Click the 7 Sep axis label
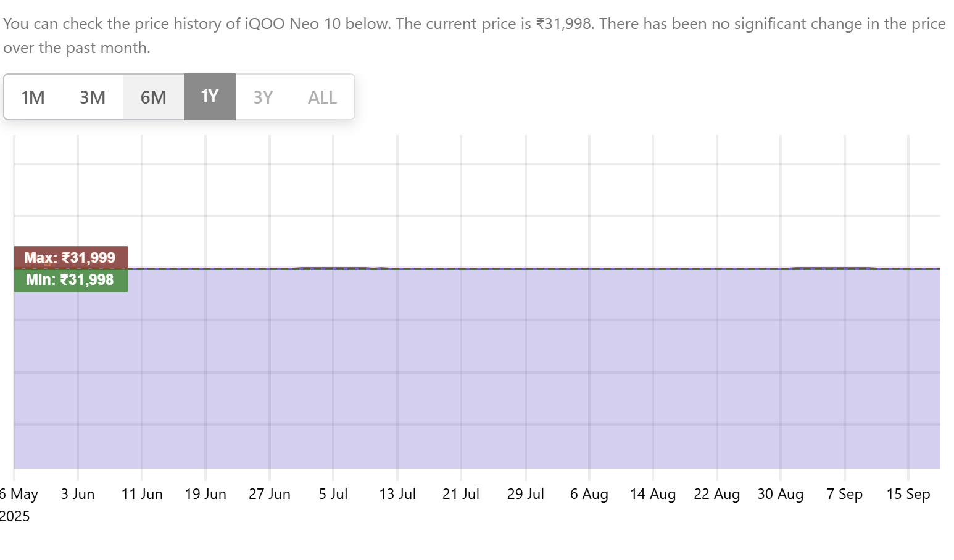The image size is (954, 560). click(845, 494)
